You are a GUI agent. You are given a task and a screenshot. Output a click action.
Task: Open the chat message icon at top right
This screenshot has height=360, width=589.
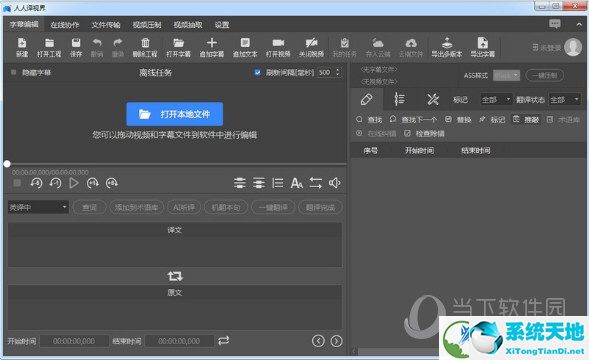click(x=554, y=24)
